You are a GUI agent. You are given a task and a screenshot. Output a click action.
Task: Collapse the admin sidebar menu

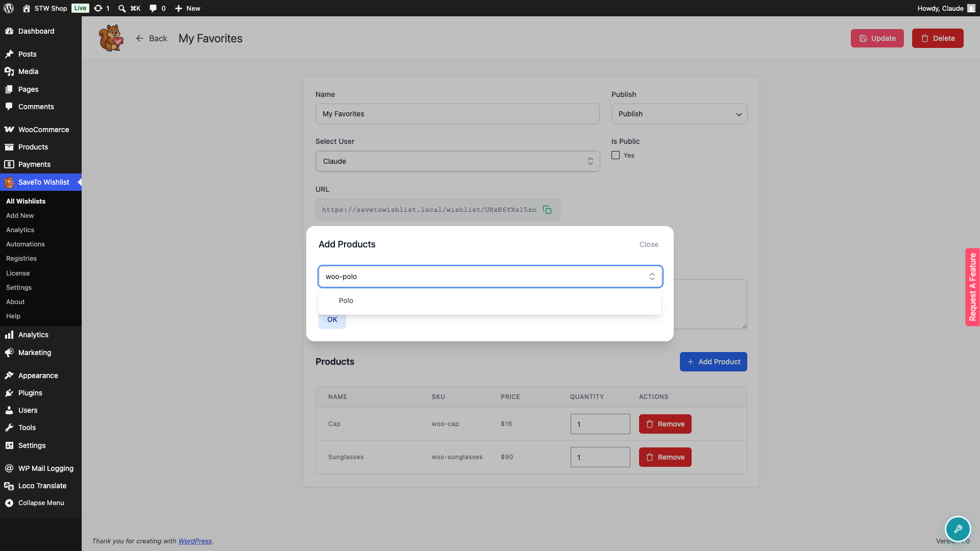pyautogui.click(x=41, y=503)
